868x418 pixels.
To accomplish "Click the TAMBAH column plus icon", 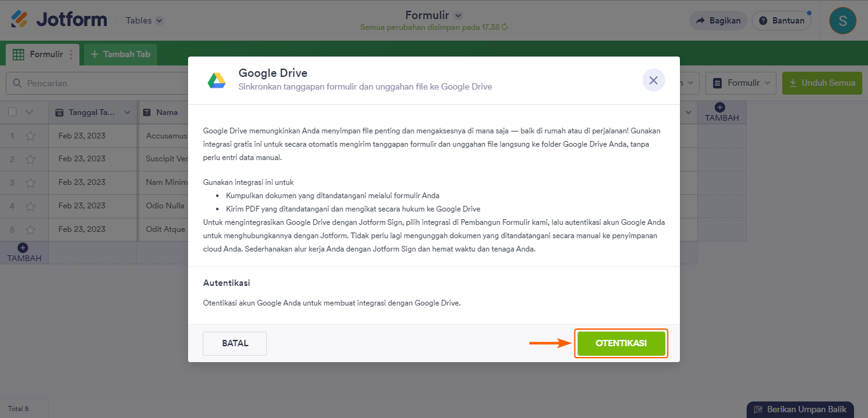I will point(720,107).
